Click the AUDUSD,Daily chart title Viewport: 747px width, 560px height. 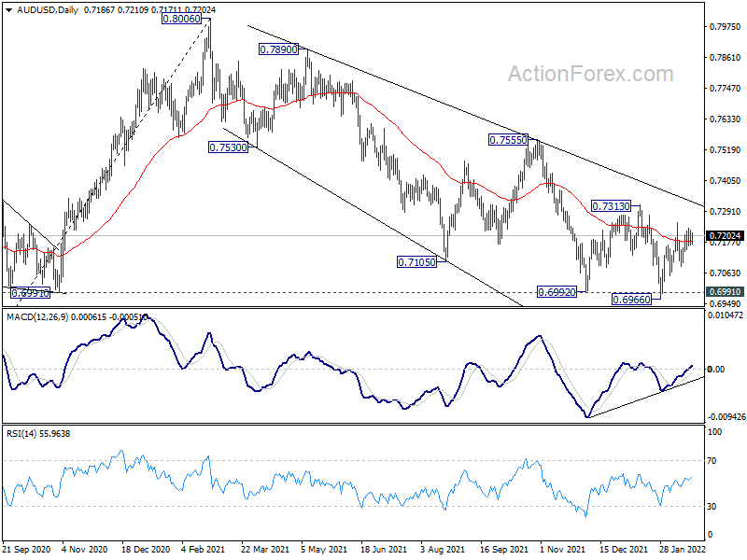click(x=48, y=10)
